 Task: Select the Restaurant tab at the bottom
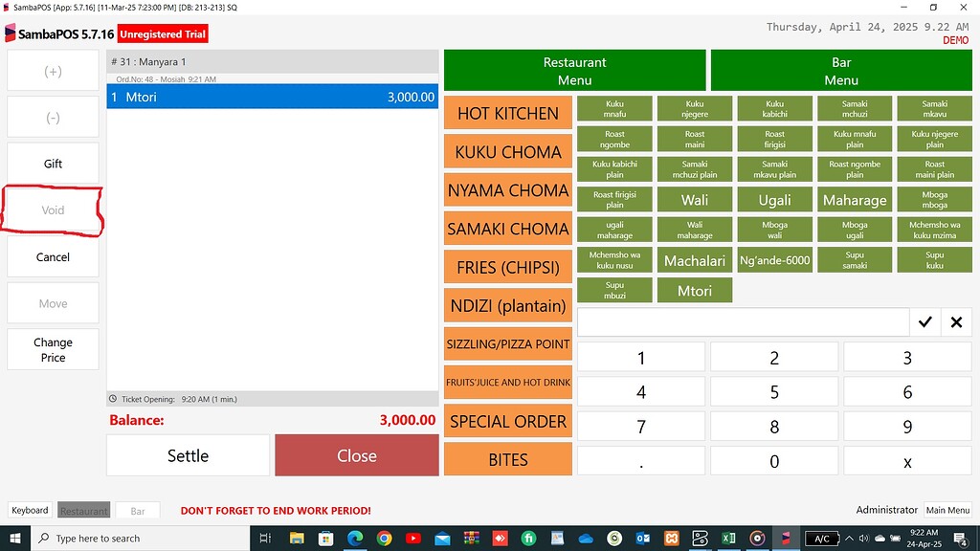[83, 510]
